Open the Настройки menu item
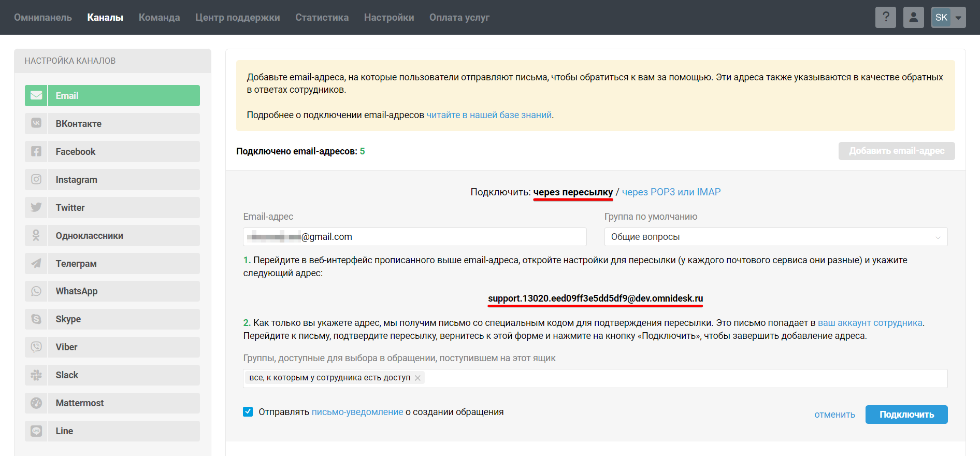This screenshot has width=980, height=456. [x=388, y=18]
